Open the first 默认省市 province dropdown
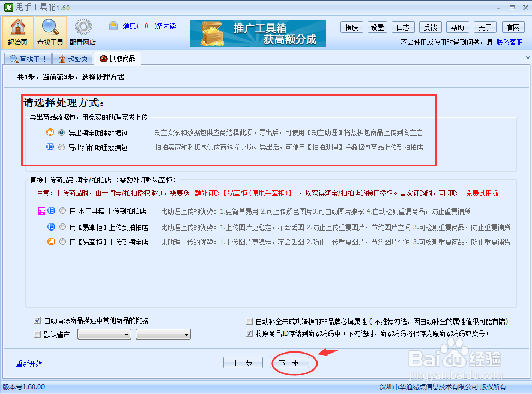Viewport: 532px width, 394px height. 104,334
